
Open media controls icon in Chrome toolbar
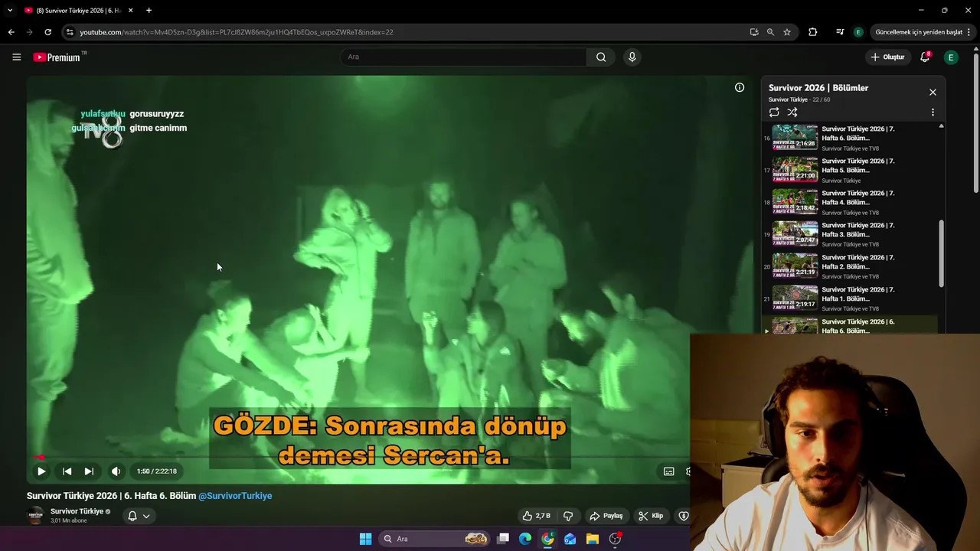[x=840, y=32]
